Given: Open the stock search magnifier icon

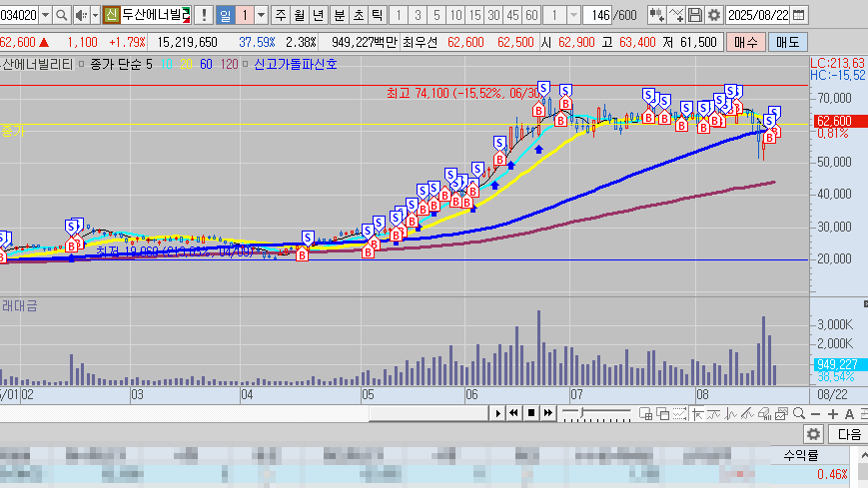Looking at the screenshot, I should (x=62, y=15).
